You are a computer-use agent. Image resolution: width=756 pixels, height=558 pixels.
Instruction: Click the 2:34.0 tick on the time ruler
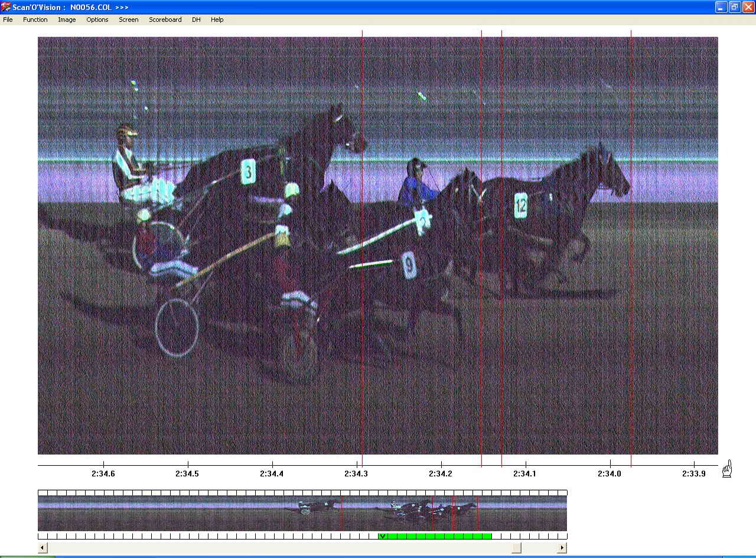click(x=610, y=465)
